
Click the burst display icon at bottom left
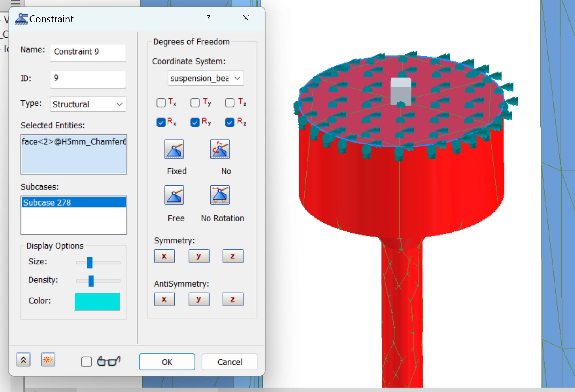coord(48,360)
